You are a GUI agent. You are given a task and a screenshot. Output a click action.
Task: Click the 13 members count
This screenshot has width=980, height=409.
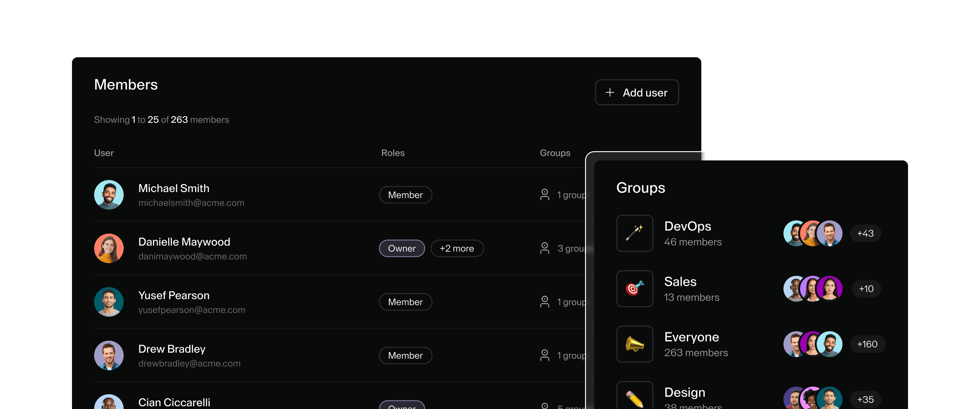[692, 298]
